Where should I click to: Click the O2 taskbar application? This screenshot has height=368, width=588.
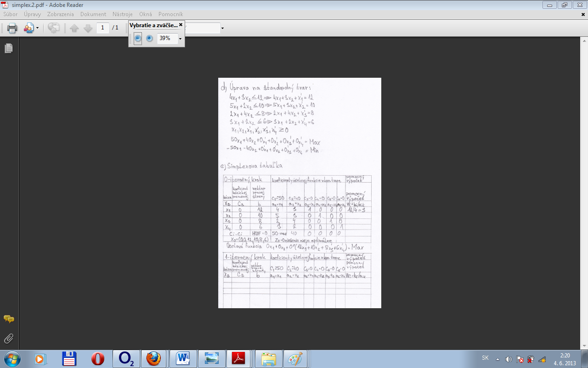coord(126,359)
